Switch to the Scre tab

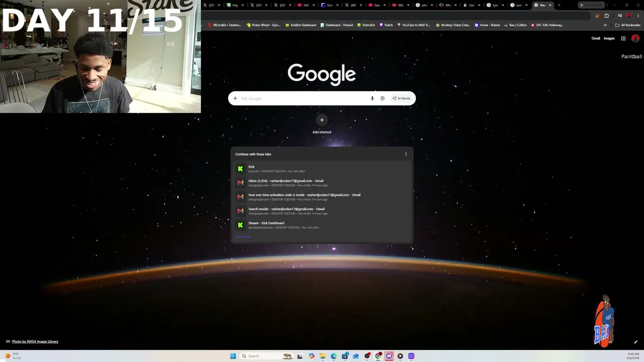330,5
